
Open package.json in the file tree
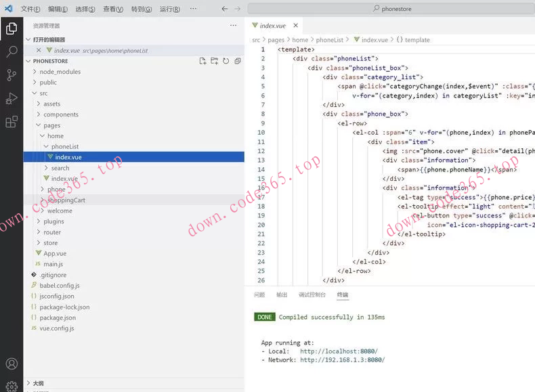click(58, 318)
